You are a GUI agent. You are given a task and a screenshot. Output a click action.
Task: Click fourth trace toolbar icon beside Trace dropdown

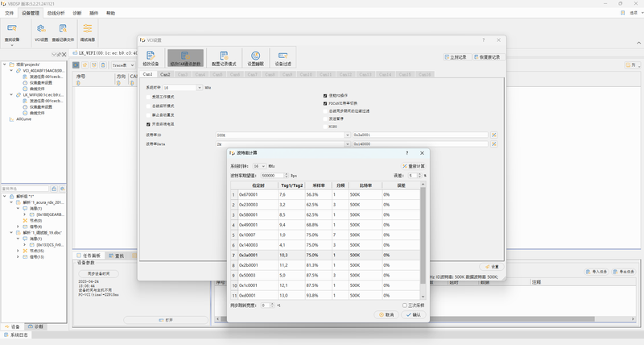(x=103, y=65)
